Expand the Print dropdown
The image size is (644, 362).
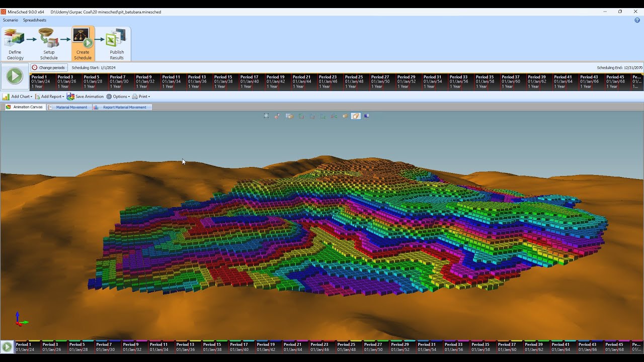141,97
